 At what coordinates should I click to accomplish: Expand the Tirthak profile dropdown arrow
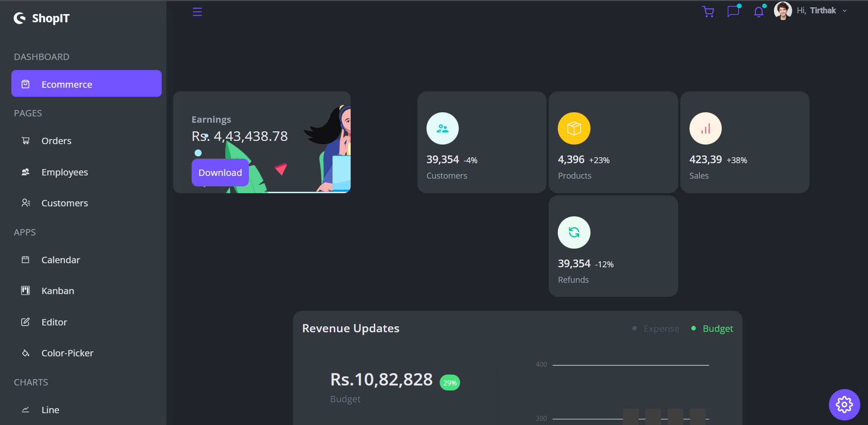coord(844,11)
